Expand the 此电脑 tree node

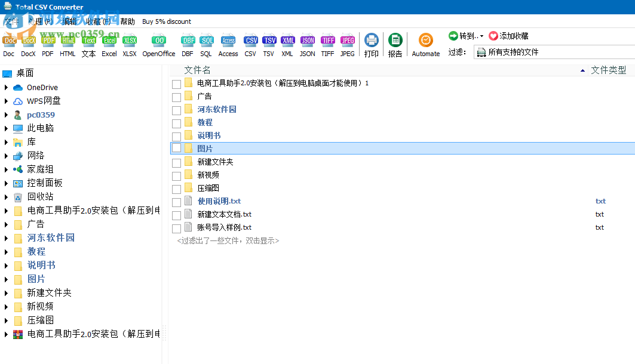[5, 128]
